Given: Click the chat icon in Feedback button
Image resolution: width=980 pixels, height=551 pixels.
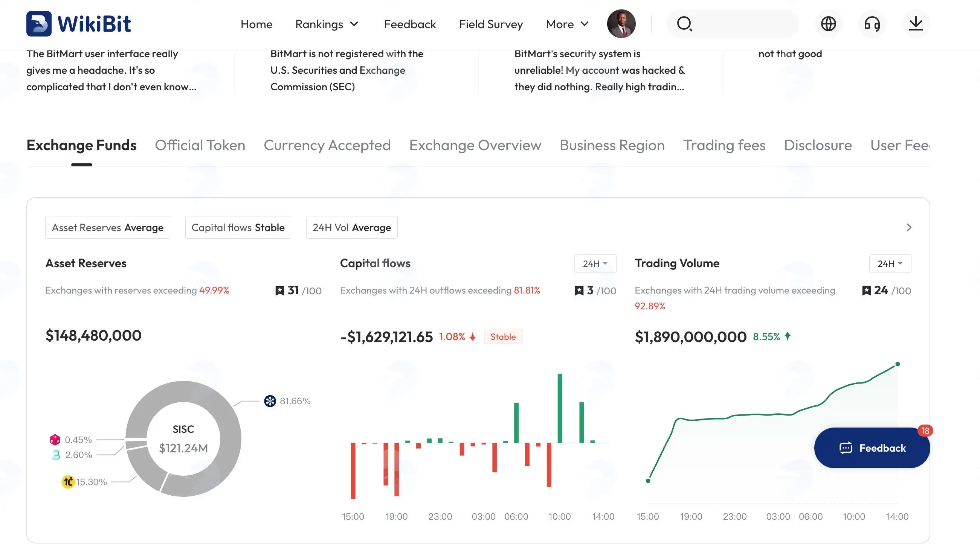Looking at the screenshot, I should [x=846, y=448].
